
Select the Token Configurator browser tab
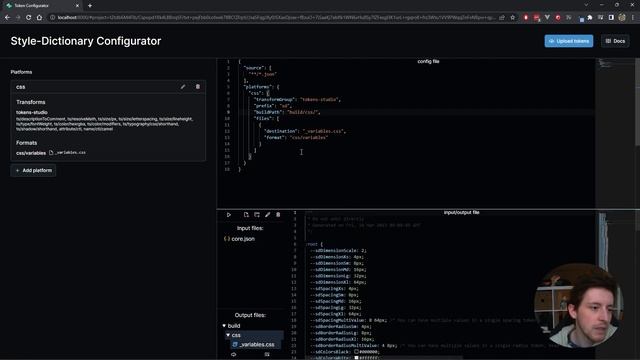click(x=42, y=6)
